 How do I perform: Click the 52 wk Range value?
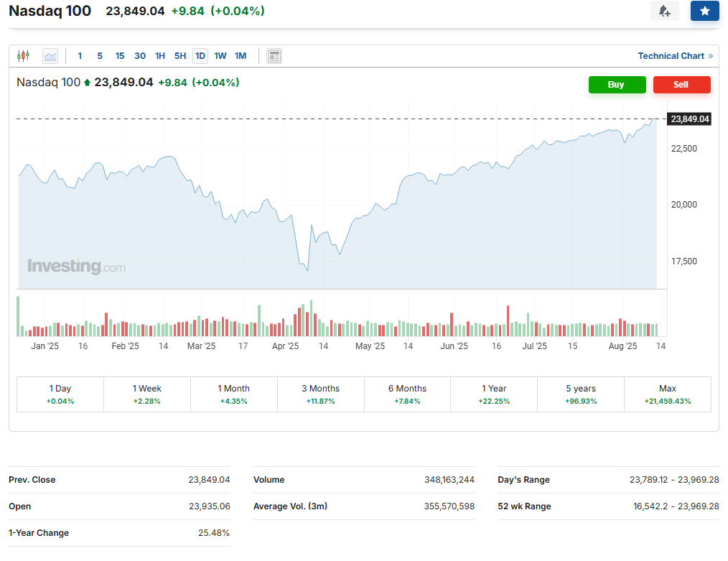(x=676, y=506)
